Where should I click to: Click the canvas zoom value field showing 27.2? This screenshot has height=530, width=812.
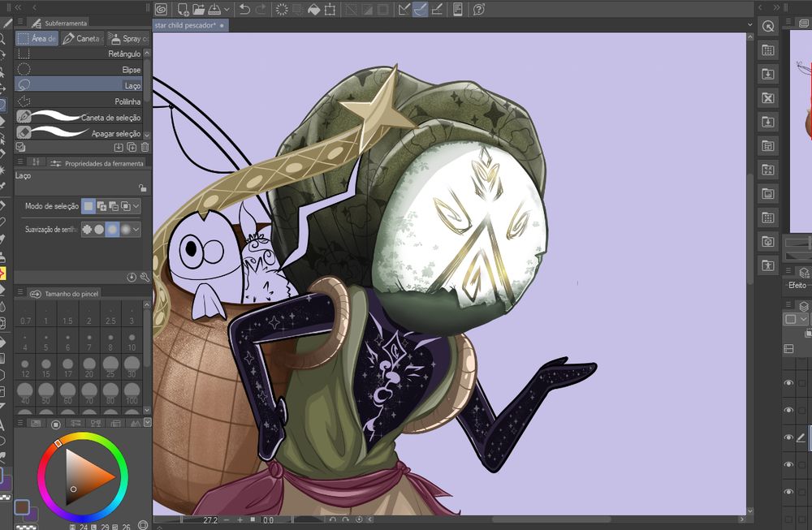tap(209, 519)
